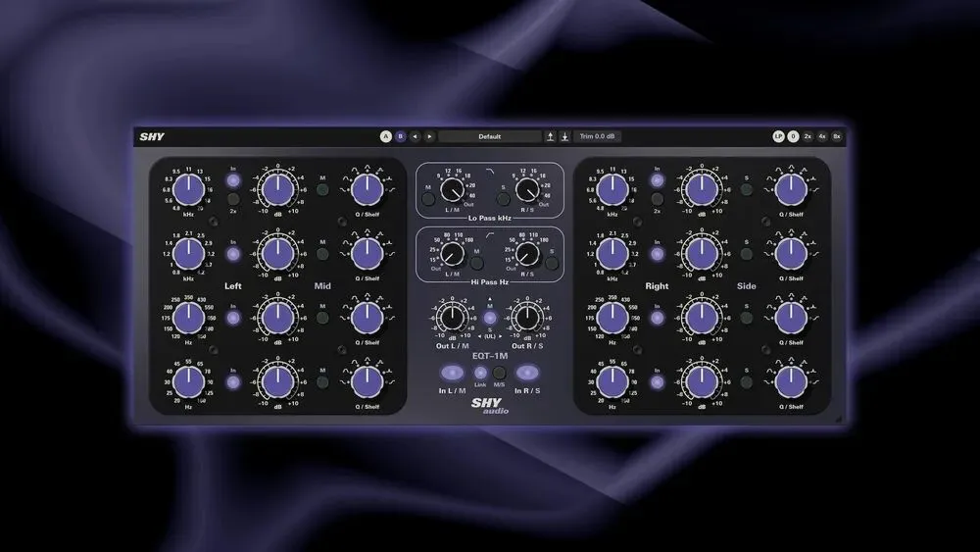Click Mid top band Q / Shelf knob
980x552 pixels.
click(x=367, y=190)
